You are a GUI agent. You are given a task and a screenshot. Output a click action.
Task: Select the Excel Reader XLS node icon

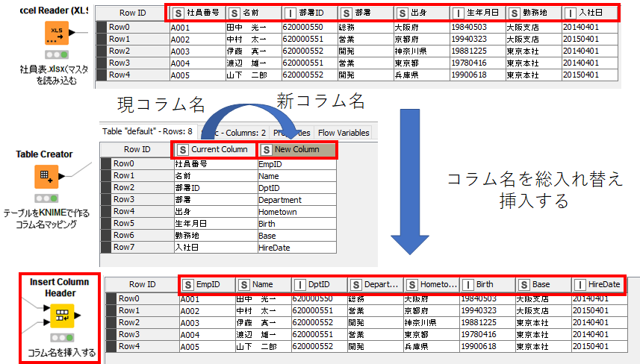(x=57, y=33)
